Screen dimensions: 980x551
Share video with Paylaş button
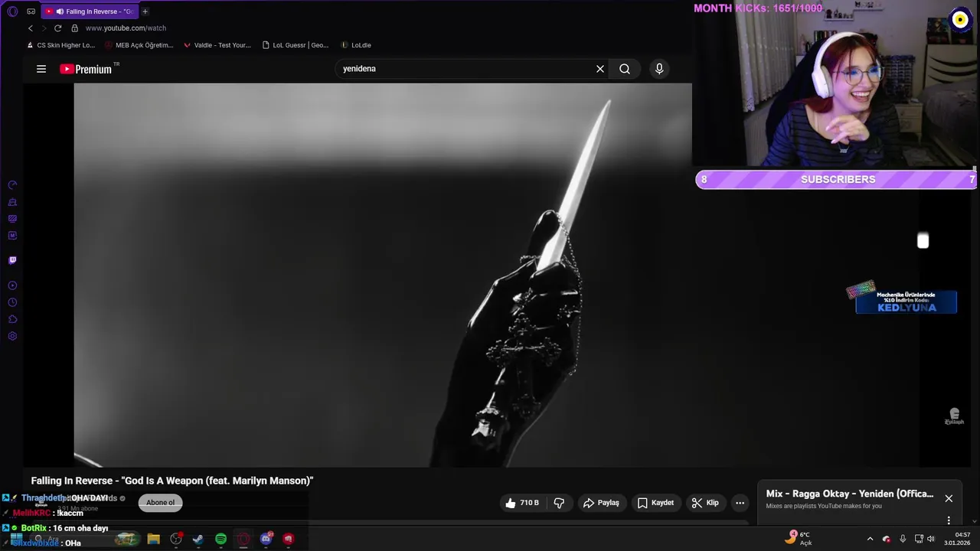tap(601, 503)
